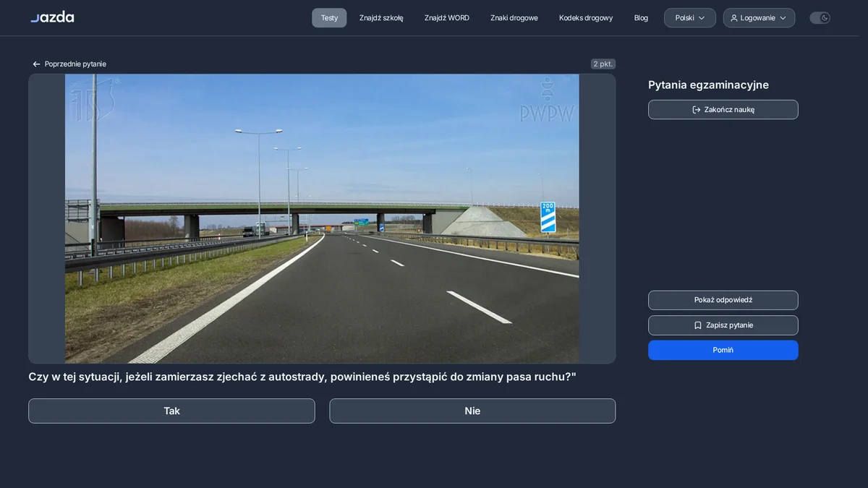Screen dimensions: 868x488
Task: Click bookmark icon in Zapisz pytanie
Action: 698,325
